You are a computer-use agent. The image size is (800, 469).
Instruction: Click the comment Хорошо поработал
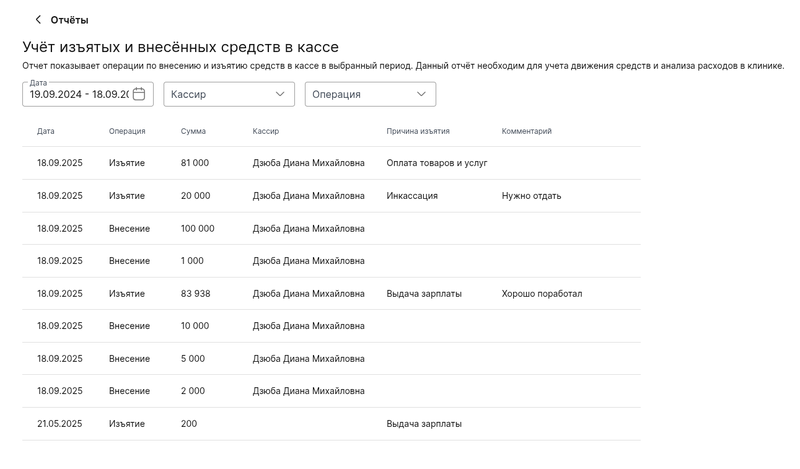coord(541,294)
